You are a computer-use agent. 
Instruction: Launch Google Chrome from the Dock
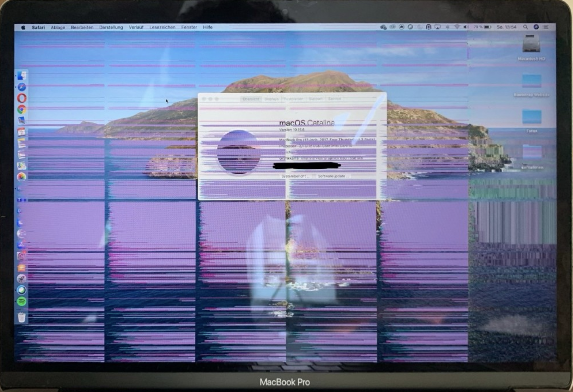(21, 110)
